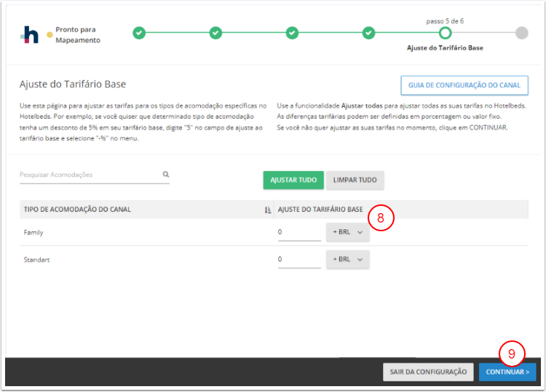This screenshot has height=392, width=546.
Task: Click the Standart adjustment value field
Action: [x=298, y=260]
